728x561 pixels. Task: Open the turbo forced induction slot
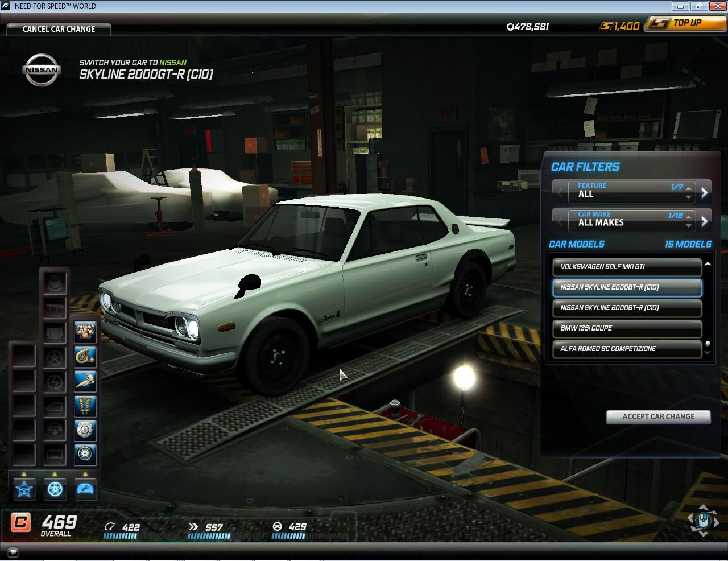pos(85,357)
